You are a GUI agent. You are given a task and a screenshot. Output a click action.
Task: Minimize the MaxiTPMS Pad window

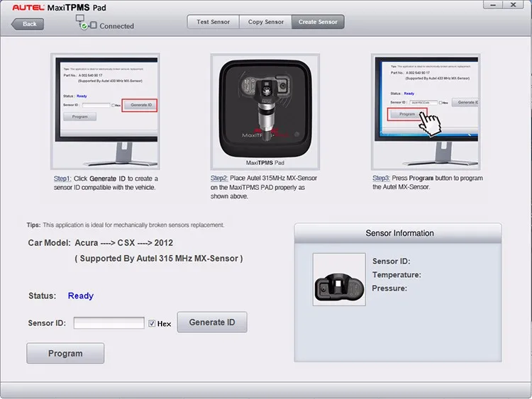click(x=493, y=5)
